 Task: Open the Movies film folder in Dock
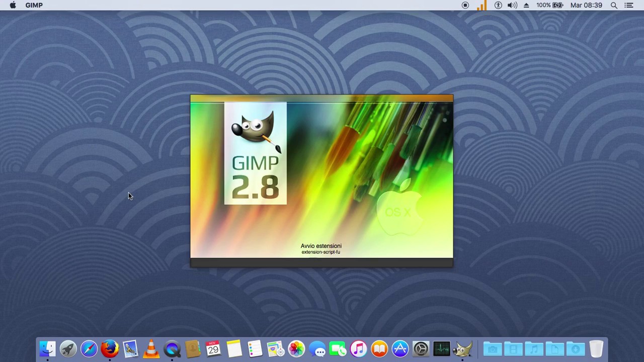pos(513,349)
